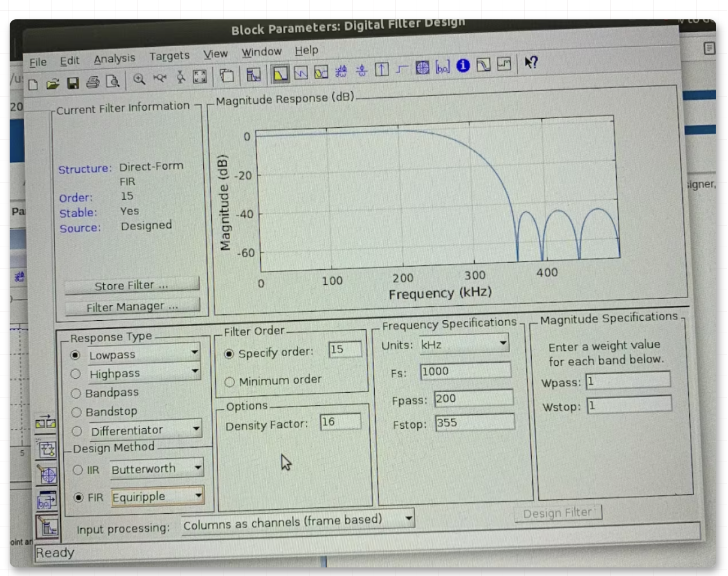Viewport: 728px width, 576px height.
Task: Restore the plot to Full View
Action: (199, 77)
